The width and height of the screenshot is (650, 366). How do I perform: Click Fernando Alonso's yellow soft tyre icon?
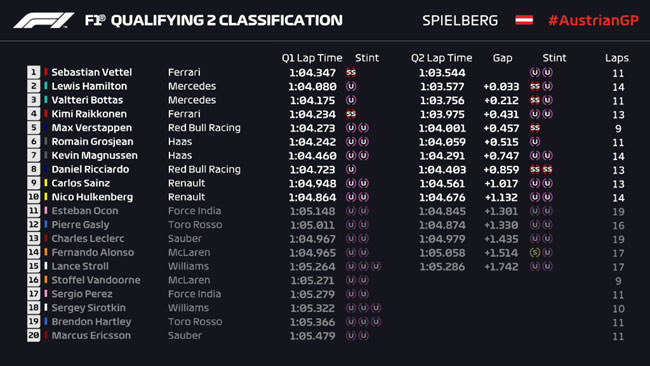[535, 252]
